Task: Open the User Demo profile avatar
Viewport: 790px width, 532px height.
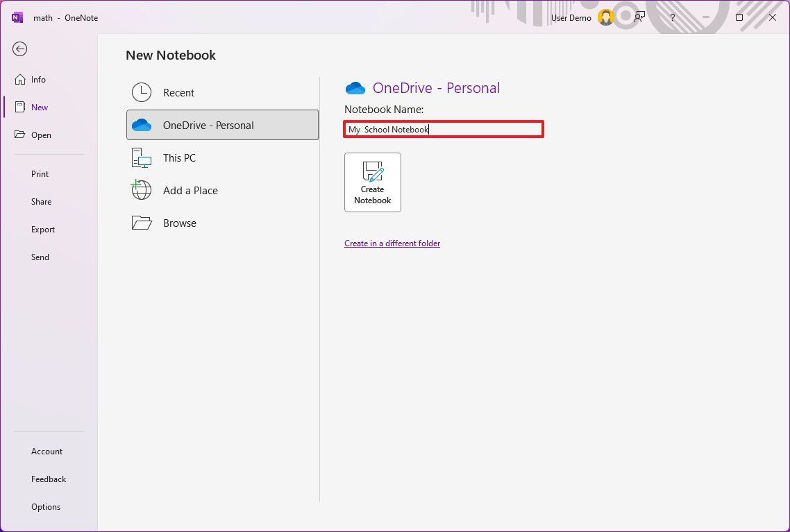Action: coord(605,17)
